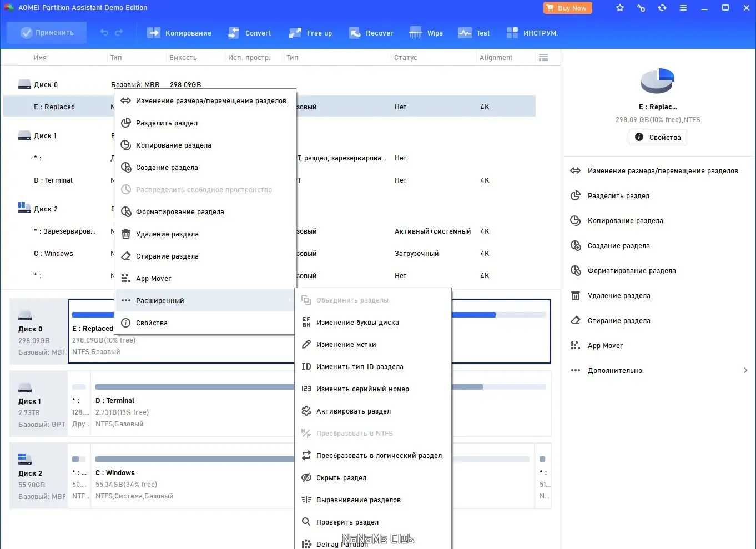This screenshot has width=756, height=549.
Task: Choose Создание раздела in the context menu
Action: click(204, 167)
